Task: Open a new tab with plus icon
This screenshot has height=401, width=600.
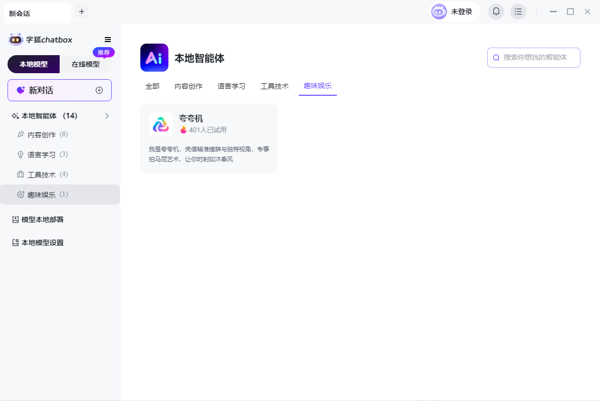Action: click(82, 12)
